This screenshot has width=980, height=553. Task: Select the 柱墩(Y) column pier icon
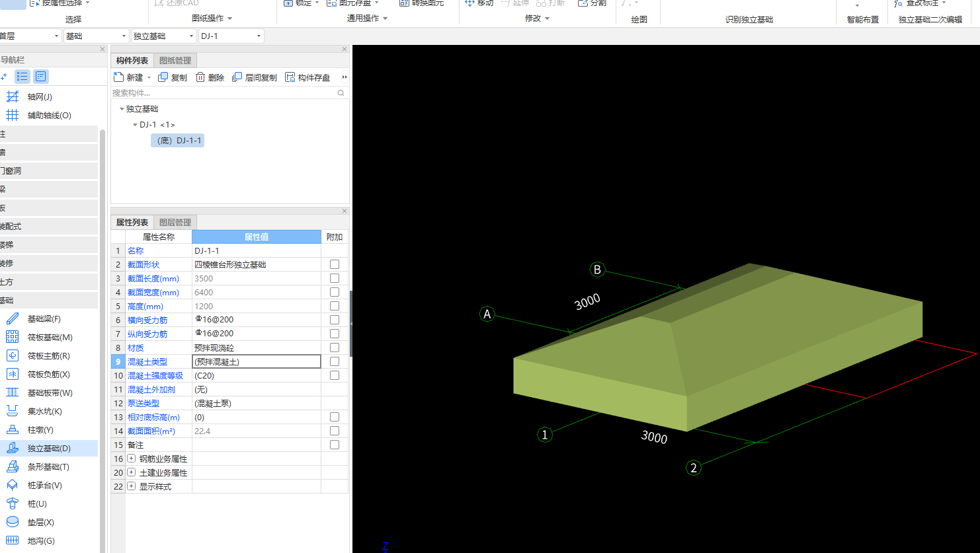pyautogui.click(x=13, y=430)
